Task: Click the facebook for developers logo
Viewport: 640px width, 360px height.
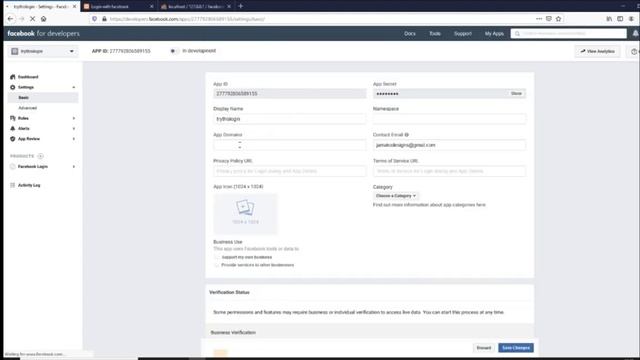Action: [x=43, y=33]
